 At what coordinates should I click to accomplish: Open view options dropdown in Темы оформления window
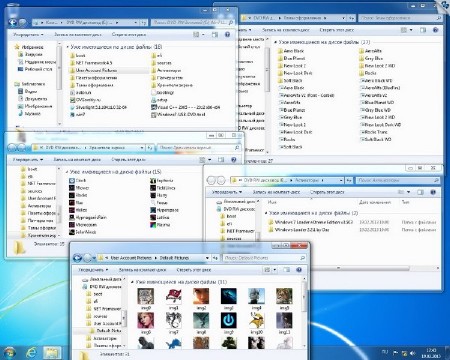tap(411, 30)
